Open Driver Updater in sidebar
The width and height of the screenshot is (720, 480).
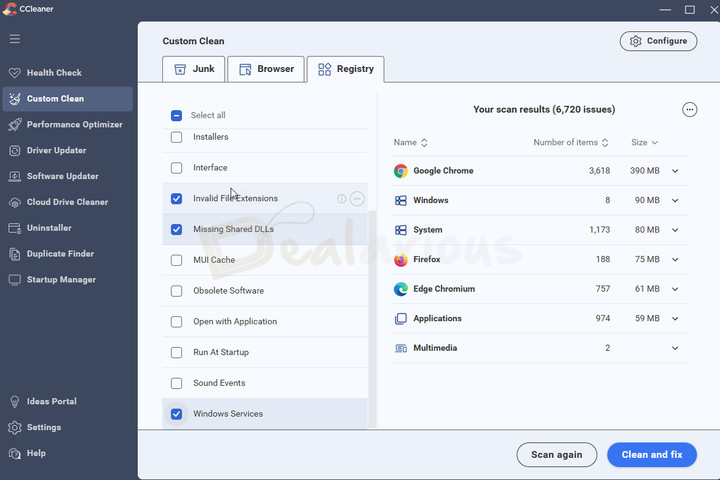pos(68,150)
